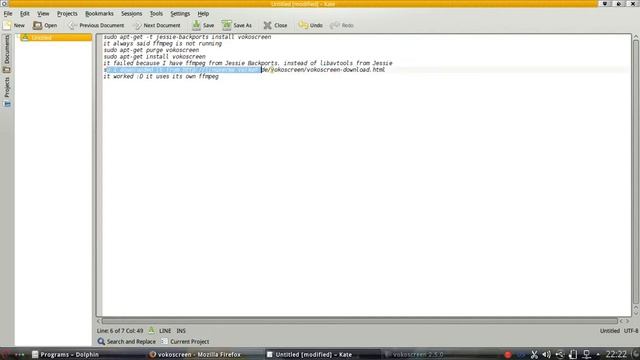Click the red recording tray icon
This screenshot has width=640, height=360.
(508, 355)
